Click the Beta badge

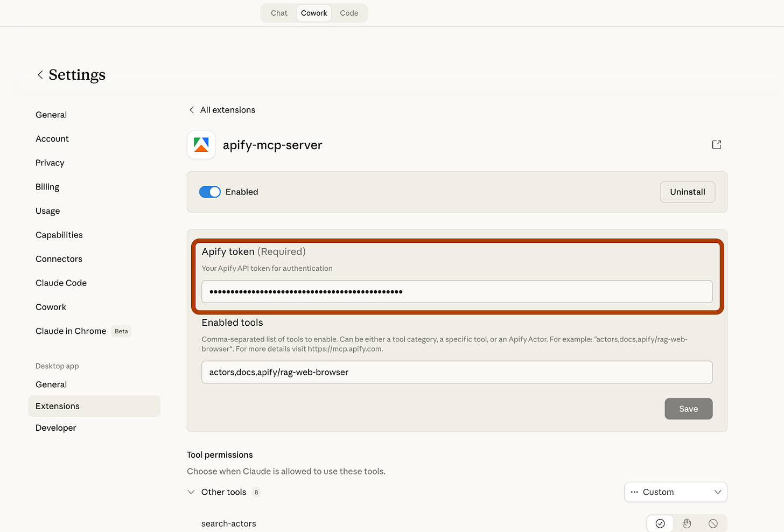tap(121, 331)
